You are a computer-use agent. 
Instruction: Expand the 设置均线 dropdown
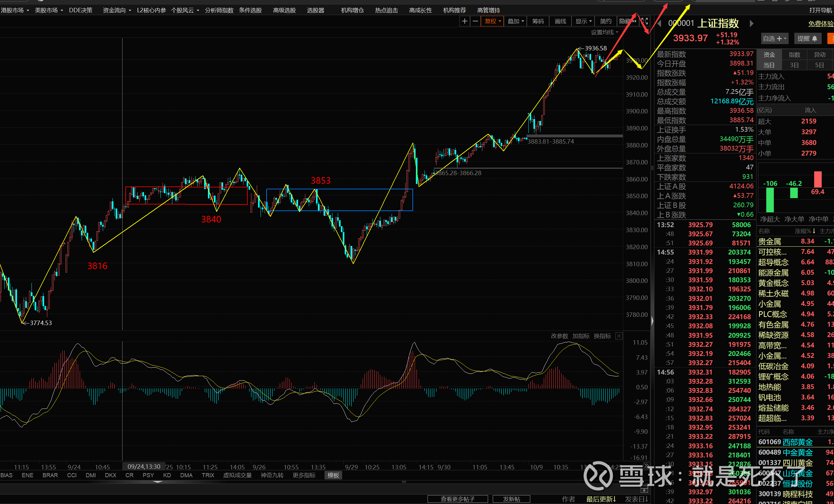coord(605,32)
